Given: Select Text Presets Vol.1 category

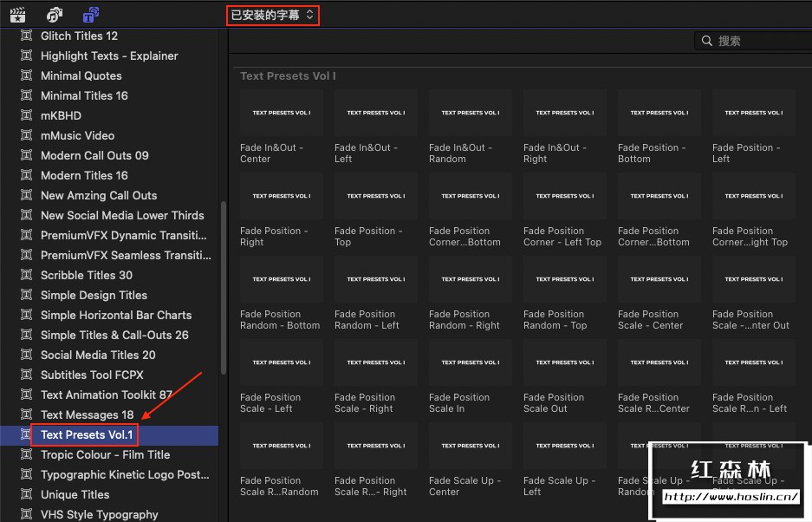Looking at the screenshot, I should [x=87, y=435].
